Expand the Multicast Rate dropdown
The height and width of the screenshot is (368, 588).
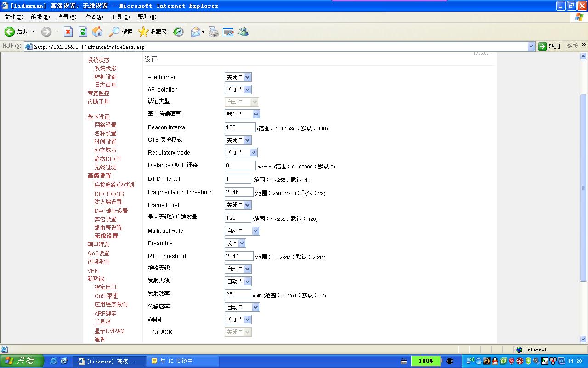pyautogui.click(x=242, y=230)
